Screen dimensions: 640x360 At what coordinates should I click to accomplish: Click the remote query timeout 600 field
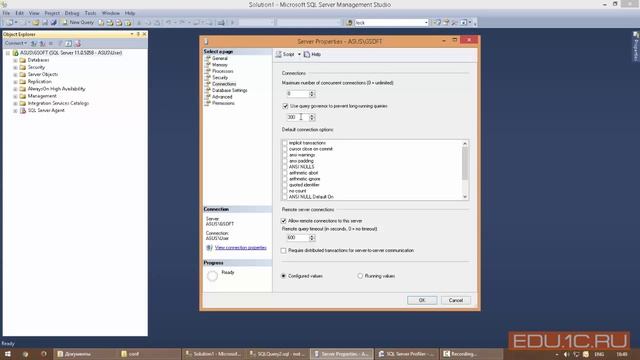coord(297,237)
